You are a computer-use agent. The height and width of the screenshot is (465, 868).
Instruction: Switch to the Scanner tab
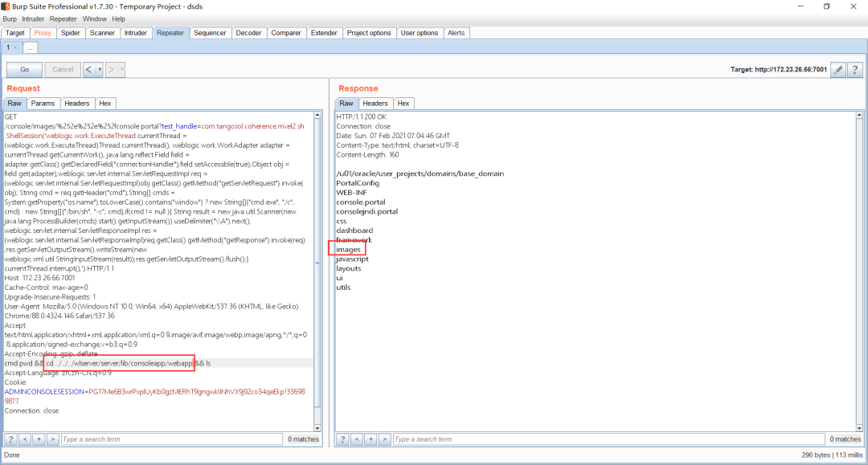click(102, 33)
